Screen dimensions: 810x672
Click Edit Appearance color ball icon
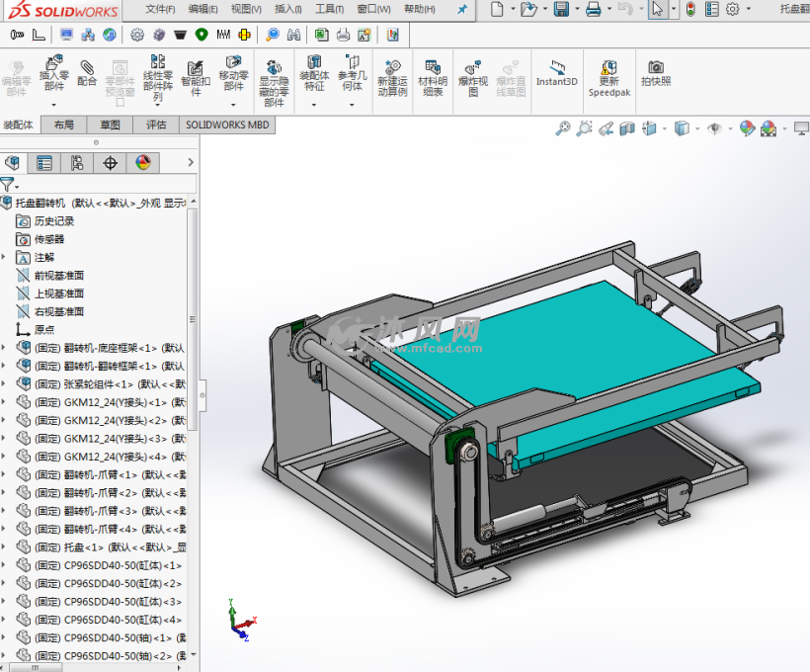pos(747,128)
